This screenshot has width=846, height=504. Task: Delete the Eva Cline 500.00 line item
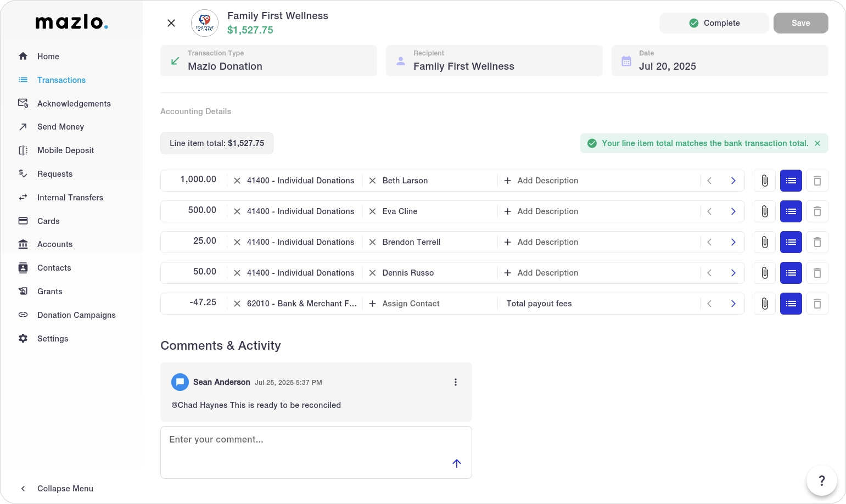(x=817, y=211)
